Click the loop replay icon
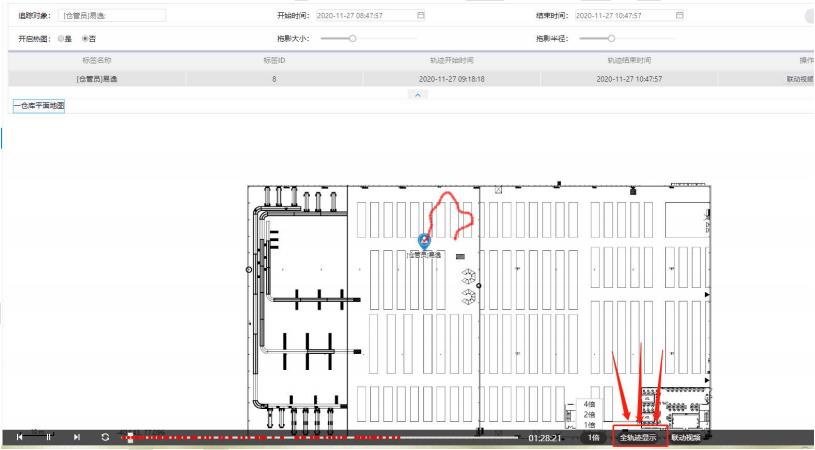Viewport: 815px width, 450px height. pos(106,438)
